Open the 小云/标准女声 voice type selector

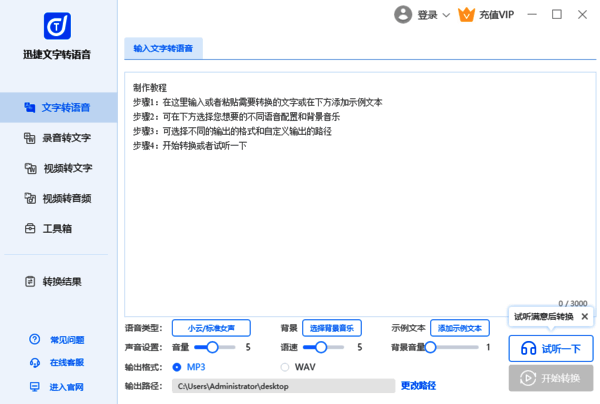click(x=211, y=328)
